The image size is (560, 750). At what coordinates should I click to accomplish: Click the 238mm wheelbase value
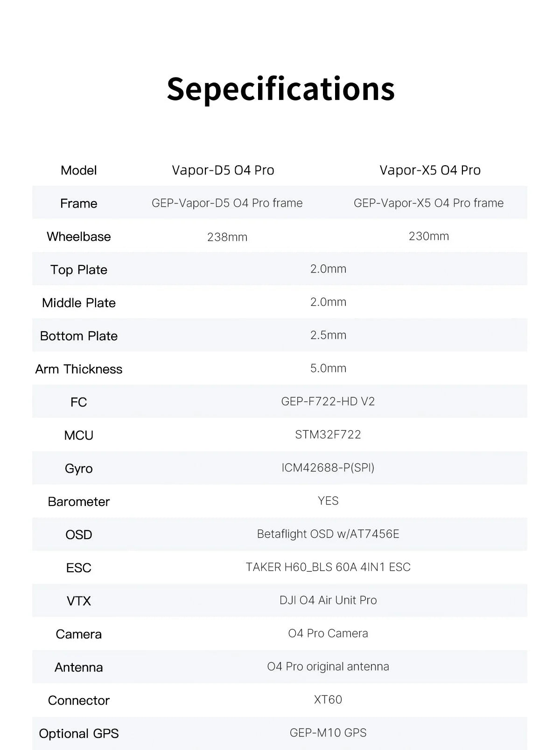click(x=227, y=237)
